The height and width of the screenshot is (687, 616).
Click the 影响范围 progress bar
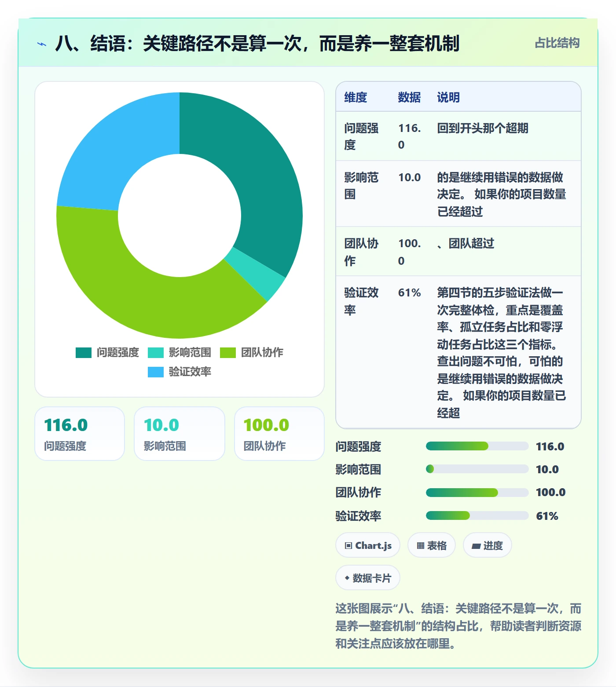point(477,469)
